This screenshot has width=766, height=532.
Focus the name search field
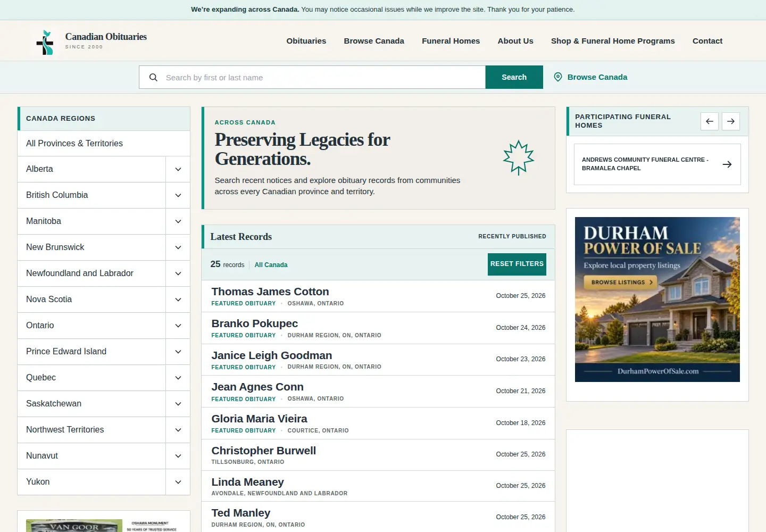pyautogui.click(x=312, y=77)
